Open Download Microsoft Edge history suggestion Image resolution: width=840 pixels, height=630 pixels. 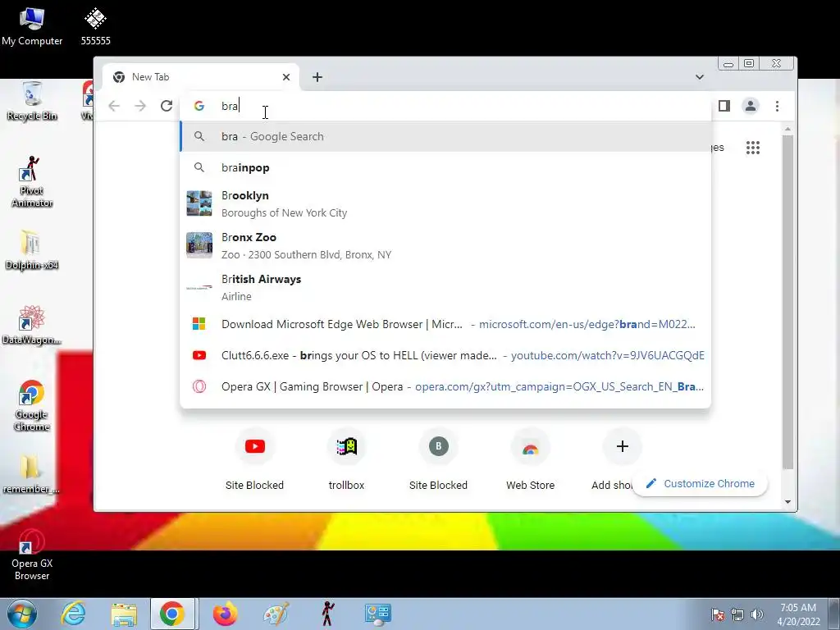pos(445,324)
